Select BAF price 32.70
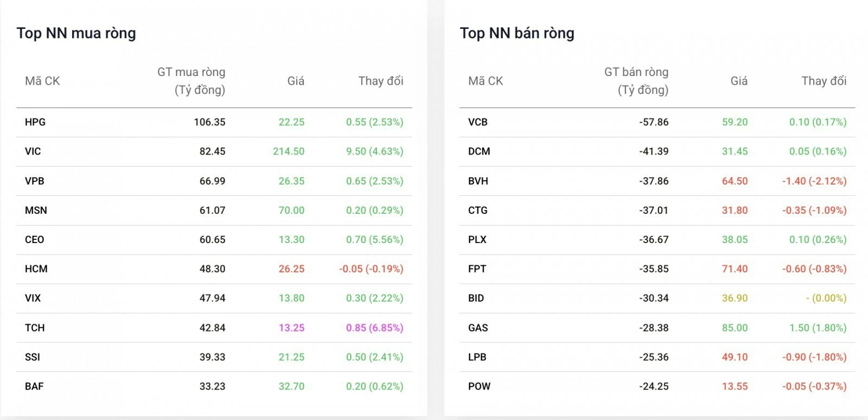The width and height of the screenshot is (868, 420). tap(291, 386)
